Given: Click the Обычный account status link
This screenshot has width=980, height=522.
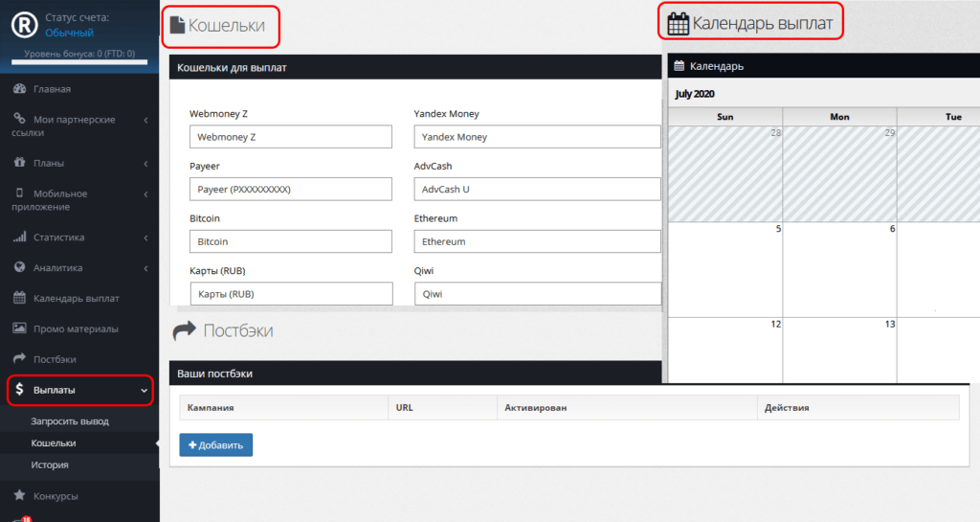Looking at the screenshot, I should coord(69,33).
